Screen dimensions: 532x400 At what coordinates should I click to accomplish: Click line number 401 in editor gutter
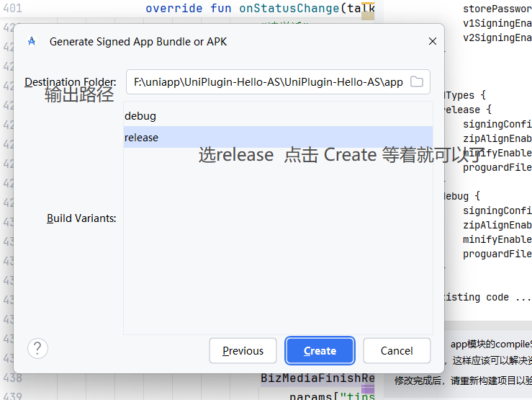pos(12,9)
